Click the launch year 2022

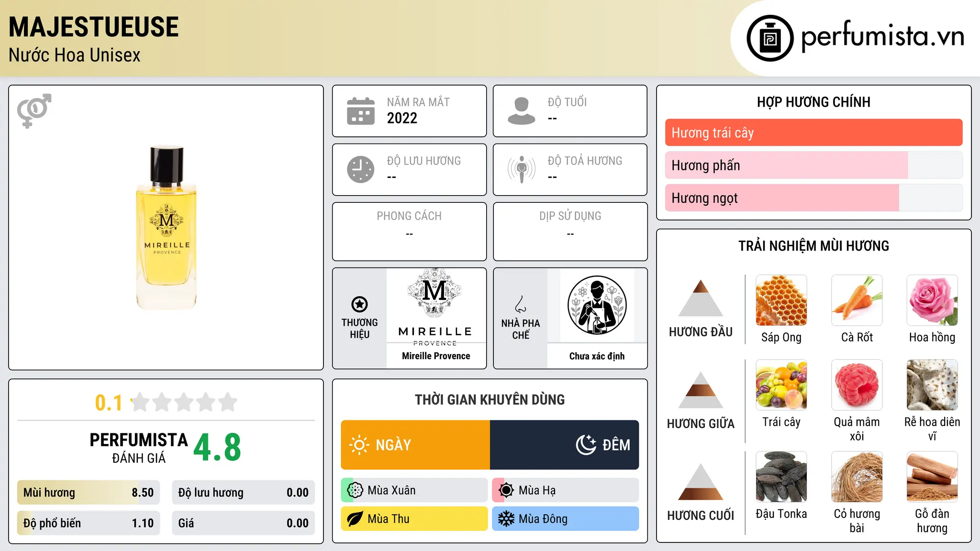point(402,118)
